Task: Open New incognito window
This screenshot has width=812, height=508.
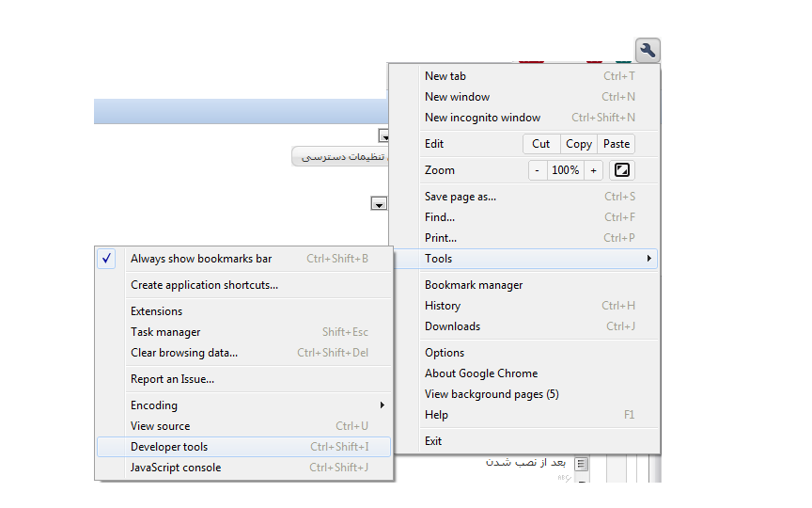Action: click(x=482, y=118)
